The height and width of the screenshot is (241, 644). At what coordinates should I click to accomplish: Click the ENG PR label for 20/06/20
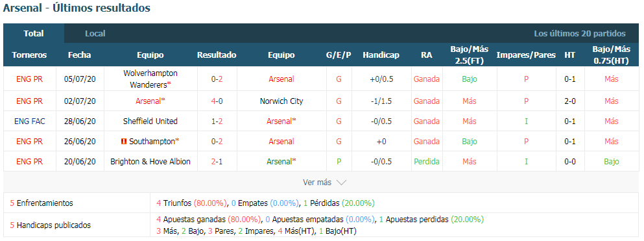(30, 162)
